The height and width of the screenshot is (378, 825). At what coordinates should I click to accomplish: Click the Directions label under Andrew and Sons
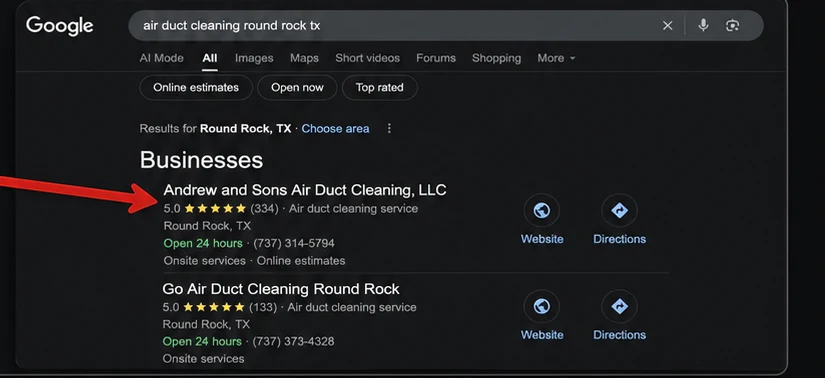pyautogui.click(x=619, y=239)
